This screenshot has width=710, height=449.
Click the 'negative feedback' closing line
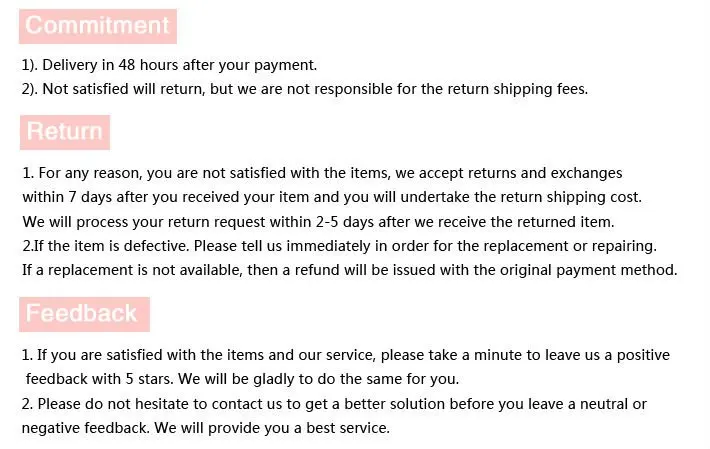click(x=206, y=428)
